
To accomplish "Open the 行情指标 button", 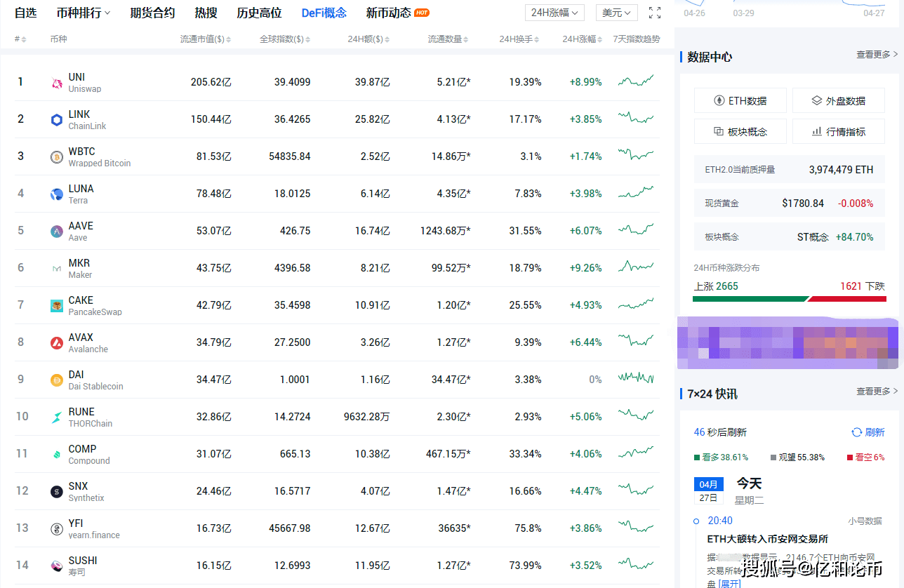I will click(838, 131).
